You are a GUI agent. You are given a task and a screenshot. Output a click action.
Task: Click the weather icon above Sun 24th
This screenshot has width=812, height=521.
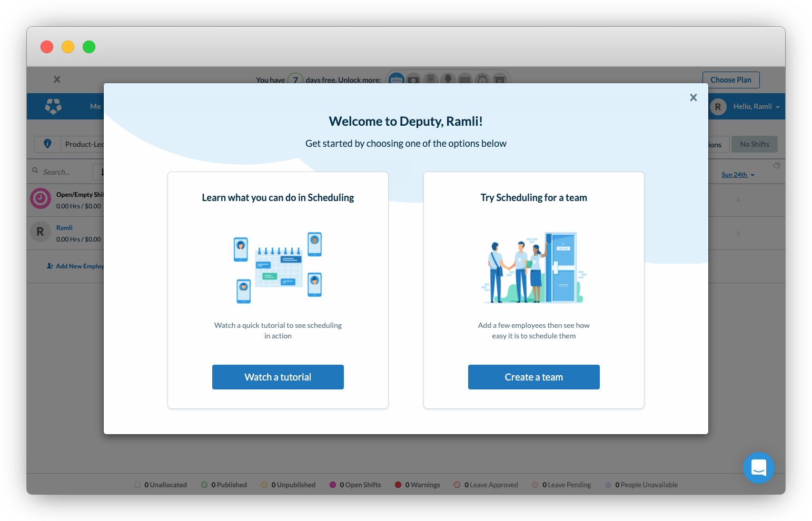[777, 165]
